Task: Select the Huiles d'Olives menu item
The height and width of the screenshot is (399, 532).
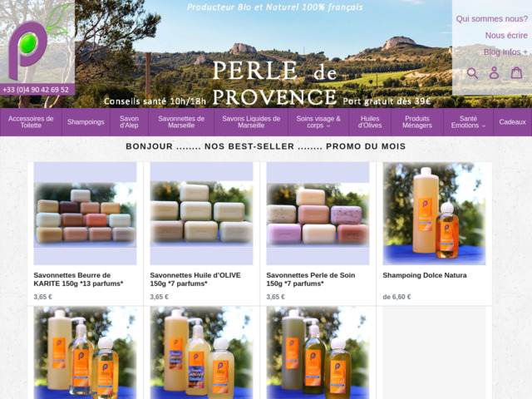Action: pos(370,122)
